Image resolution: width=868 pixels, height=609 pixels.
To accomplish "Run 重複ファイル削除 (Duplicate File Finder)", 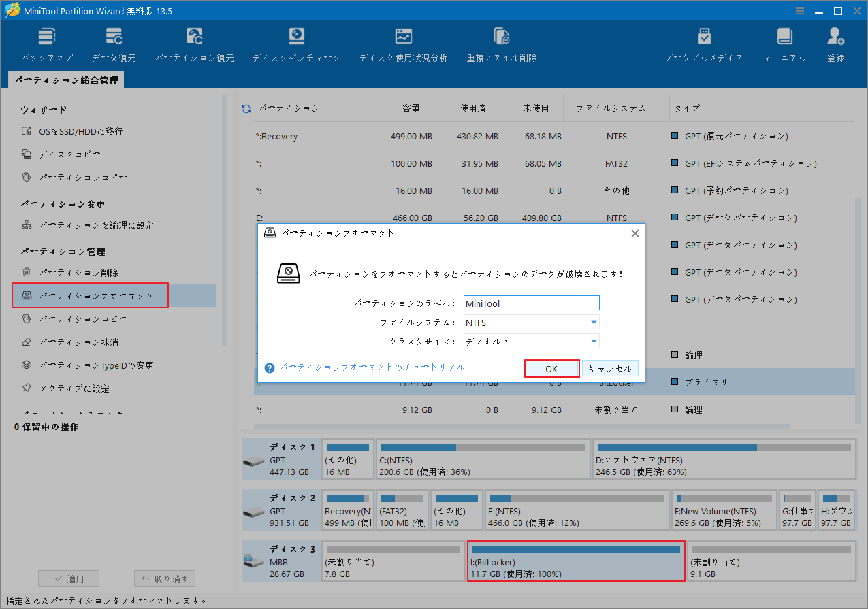I will click(502, 43).
